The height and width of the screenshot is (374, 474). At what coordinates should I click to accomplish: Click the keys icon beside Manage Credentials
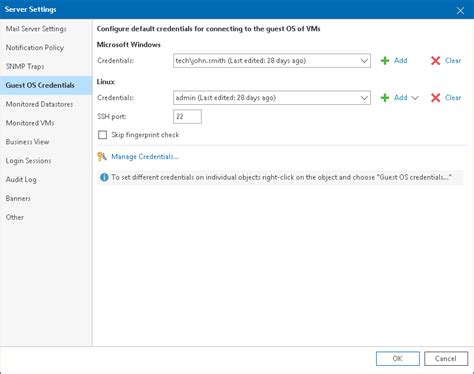pyautogui.click(x=102, y=156)
